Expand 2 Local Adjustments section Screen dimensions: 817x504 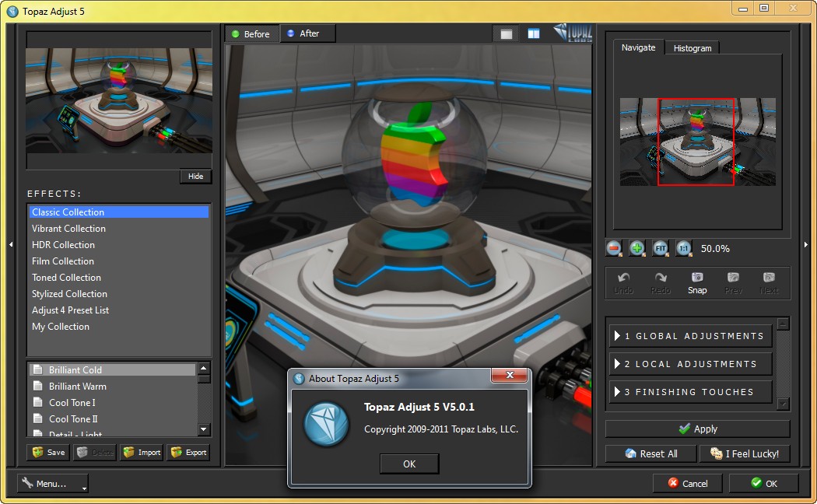tap(690, 364)
